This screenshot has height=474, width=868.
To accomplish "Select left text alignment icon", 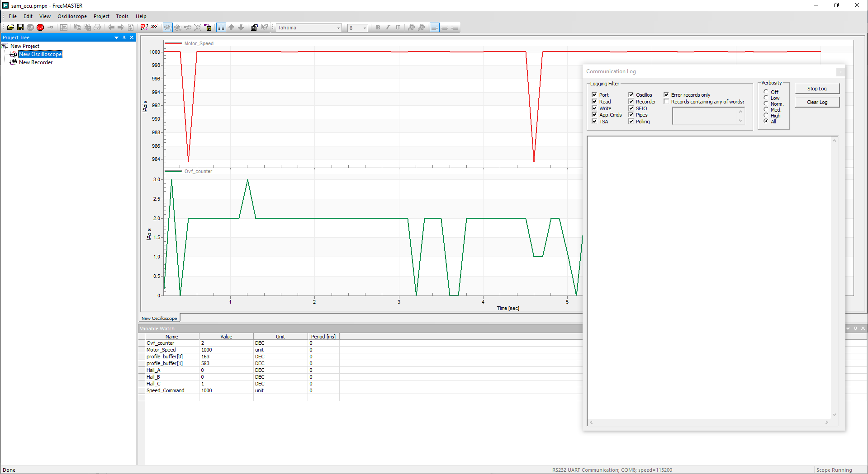I will pyautogui.click(x=434, y=27).
